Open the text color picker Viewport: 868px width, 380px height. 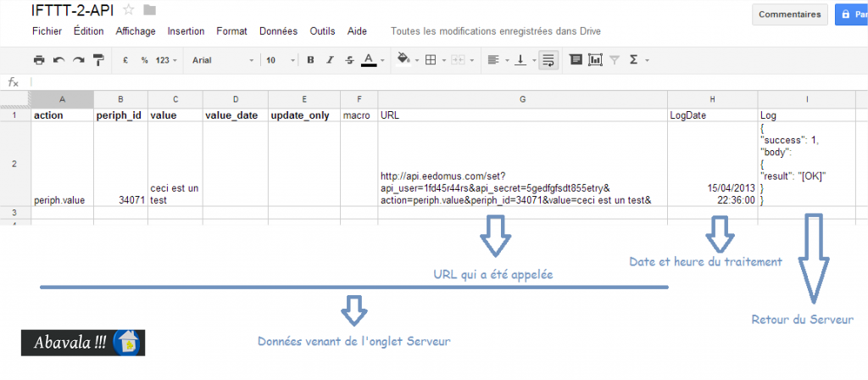click(x=371, y=60)
